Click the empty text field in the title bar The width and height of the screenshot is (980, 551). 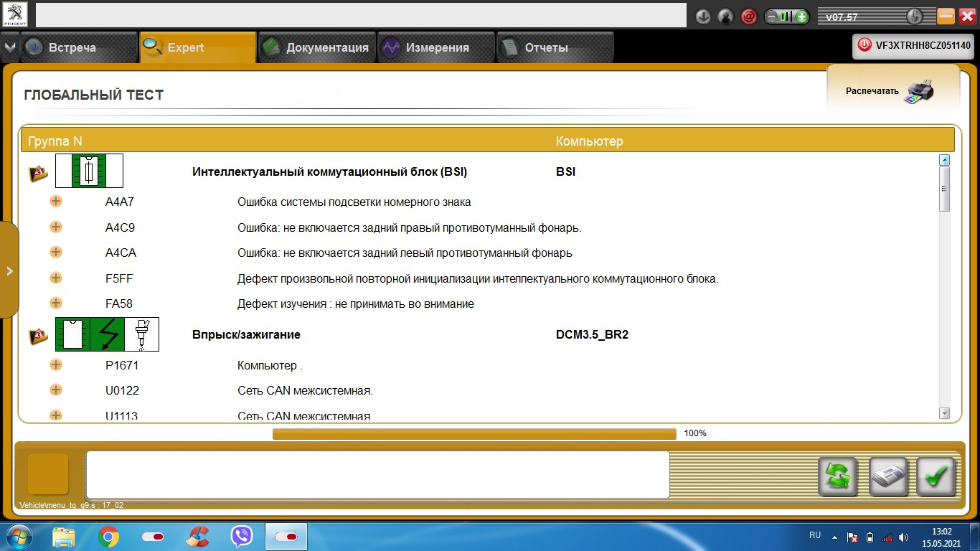coord(361,15)
